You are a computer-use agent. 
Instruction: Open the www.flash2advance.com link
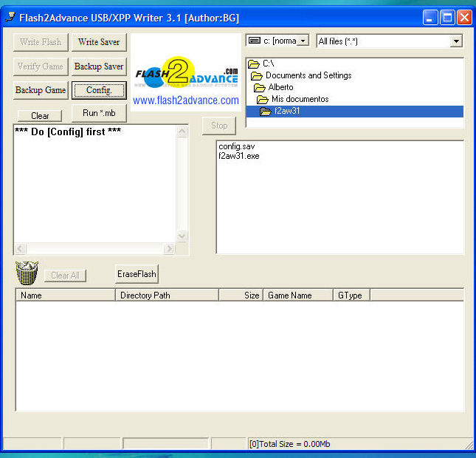(x=186, y=100)
